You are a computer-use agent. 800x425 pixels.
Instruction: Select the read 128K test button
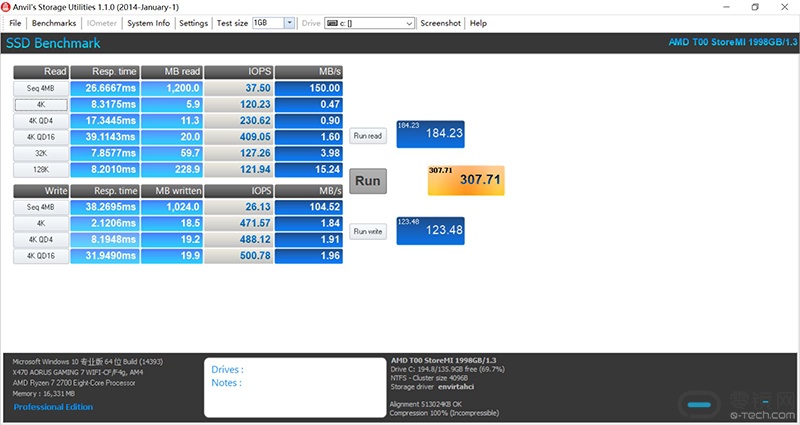41,169
